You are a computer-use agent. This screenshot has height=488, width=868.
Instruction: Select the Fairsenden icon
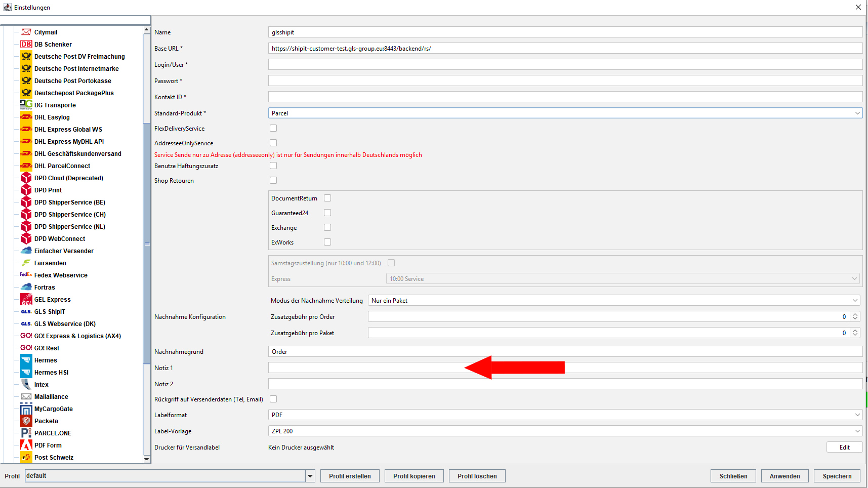pos(26,263)
